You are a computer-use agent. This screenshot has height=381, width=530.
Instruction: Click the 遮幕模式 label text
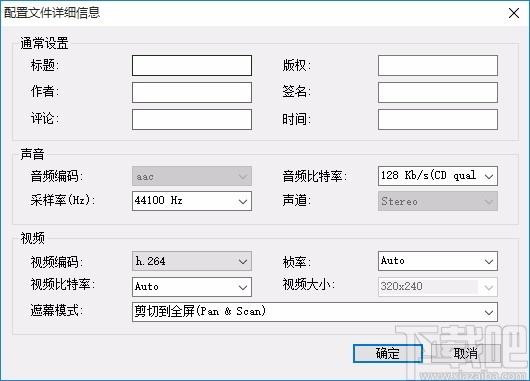pyautogui.click(x=56, y=310)
